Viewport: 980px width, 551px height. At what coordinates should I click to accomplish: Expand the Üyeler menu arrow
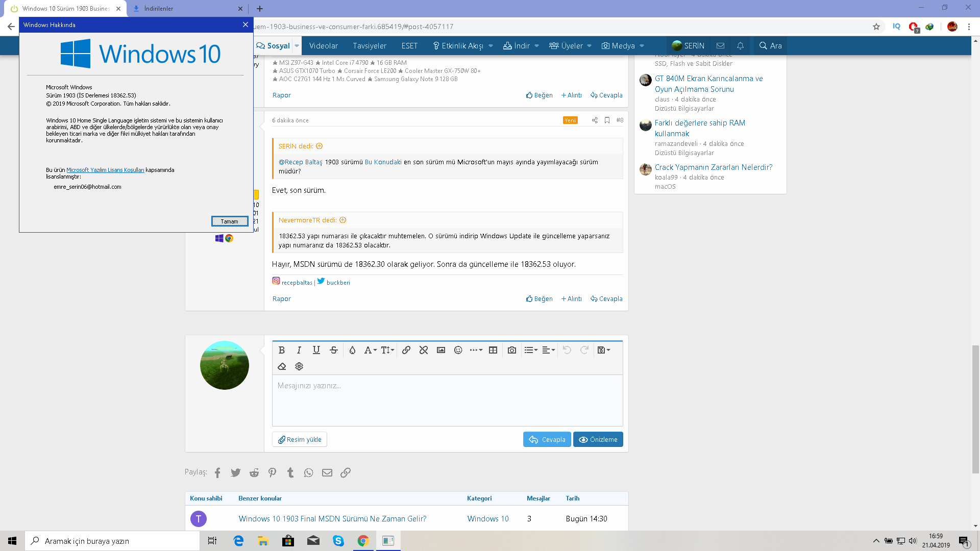pos(590,46)
